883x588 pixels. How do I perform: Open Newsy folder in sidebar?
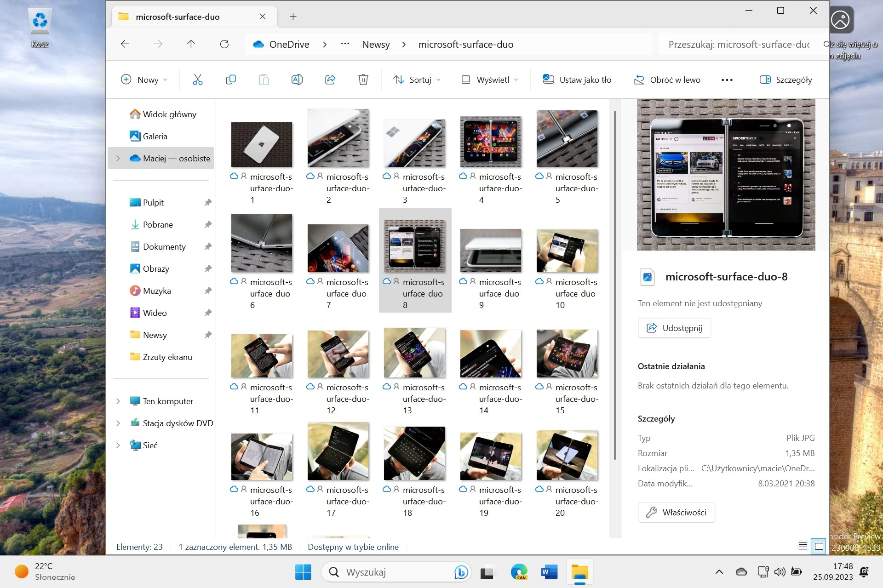tap(161, 335)
